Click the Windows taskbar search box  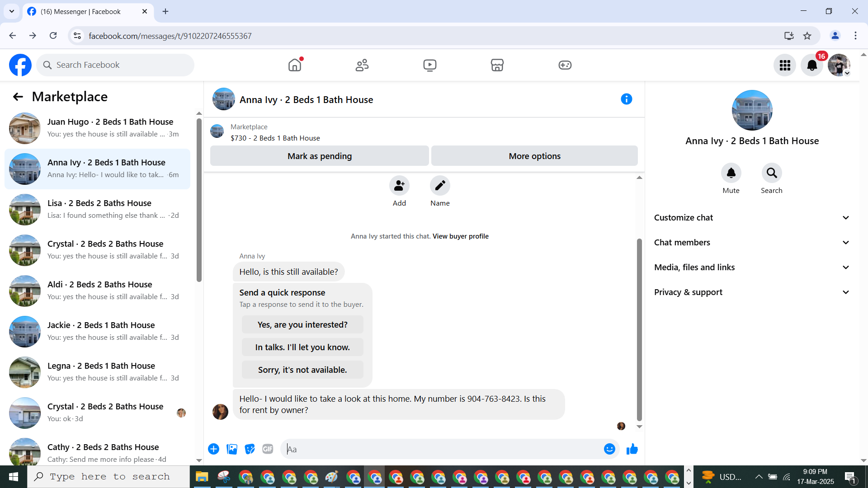(108, 477)
